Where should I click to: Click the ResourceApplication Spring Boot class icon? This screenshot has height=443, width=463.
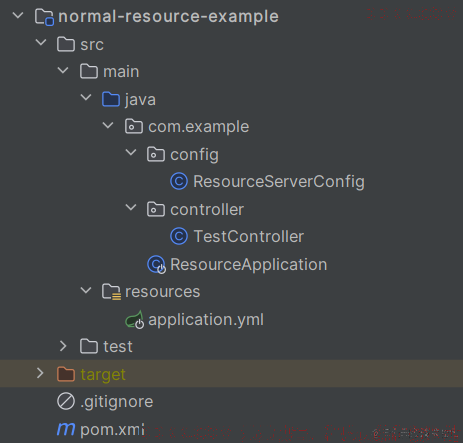click(x=156, y=265)
